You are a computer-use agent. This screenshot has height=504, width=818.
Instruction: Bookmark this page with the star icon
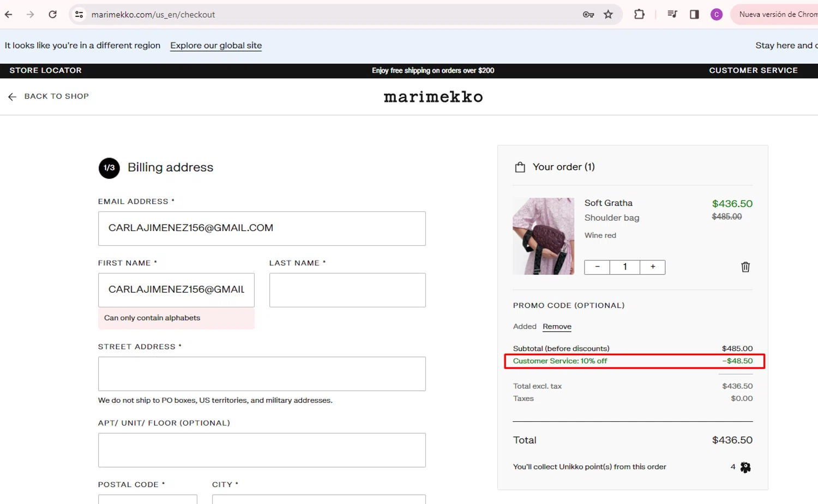point(608,15)
